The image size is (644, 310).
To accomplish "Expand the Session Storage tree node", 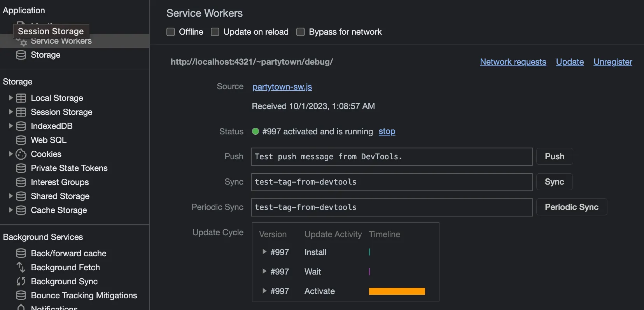I will coord(11,112).
